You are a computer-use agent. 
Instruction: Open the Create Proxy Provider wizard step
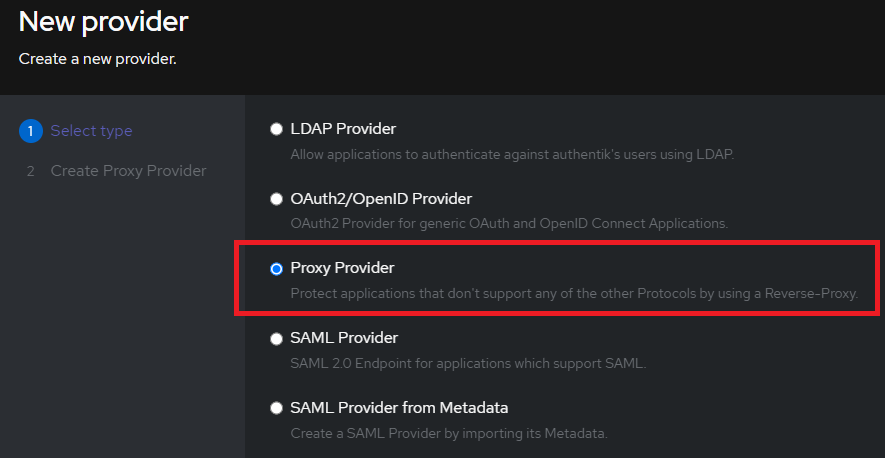(129, 171)
